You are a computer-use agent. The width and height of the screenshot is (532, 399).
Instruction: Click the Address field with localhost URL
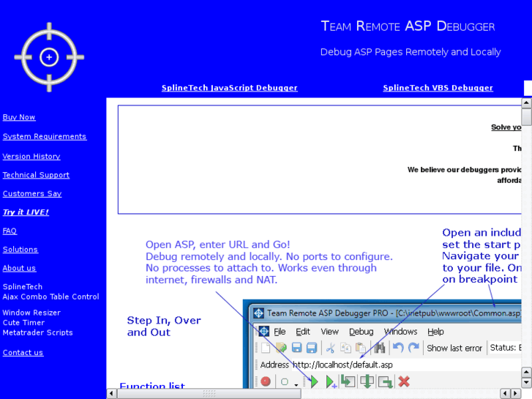click(x=405, y=365)
